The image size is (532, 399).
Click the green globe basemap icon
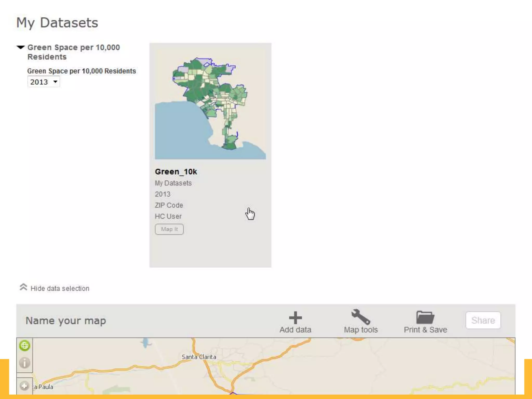pos(25,346)
